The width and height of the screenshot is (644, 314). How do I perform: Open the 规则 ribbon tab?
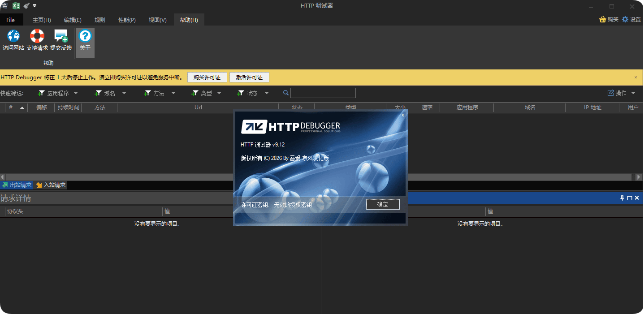[99, 20]
